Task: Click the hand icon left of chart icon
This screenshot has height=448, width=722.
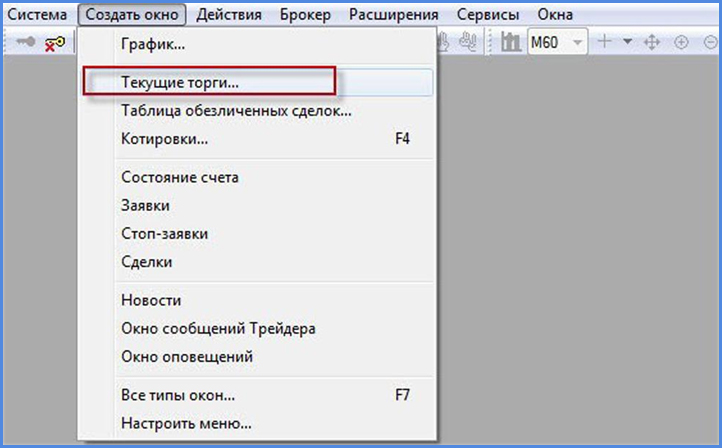Action: tap(468, 43)
